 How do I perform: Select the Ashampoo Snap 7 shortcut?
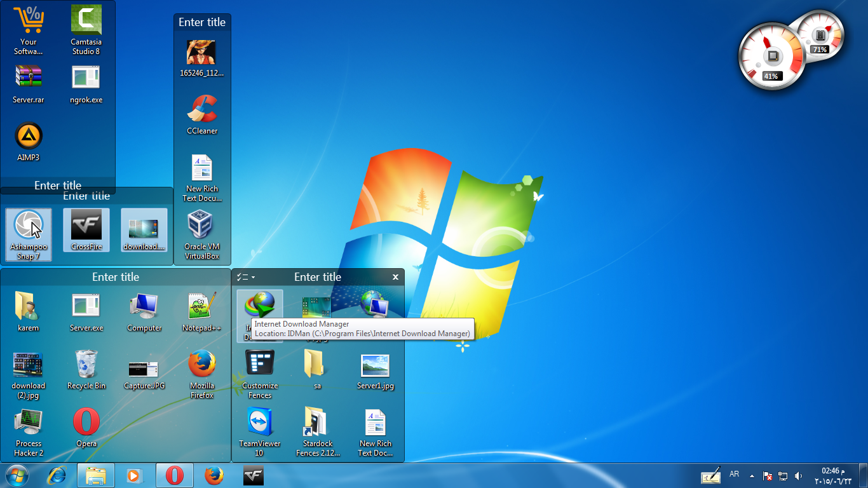pyautogui.click(x=29, y=234)
